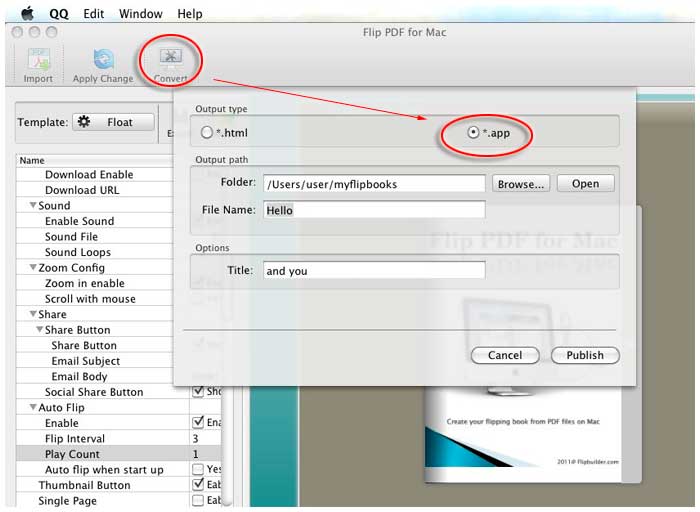Image resolution: width=700 pixels, height=512 pixels.
Task: Select the Email Subject row
Action: click(95, 361)
